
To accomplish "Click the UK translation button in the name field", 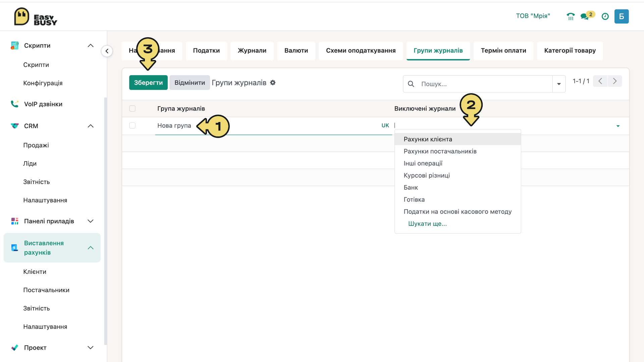I will (385, 125).
